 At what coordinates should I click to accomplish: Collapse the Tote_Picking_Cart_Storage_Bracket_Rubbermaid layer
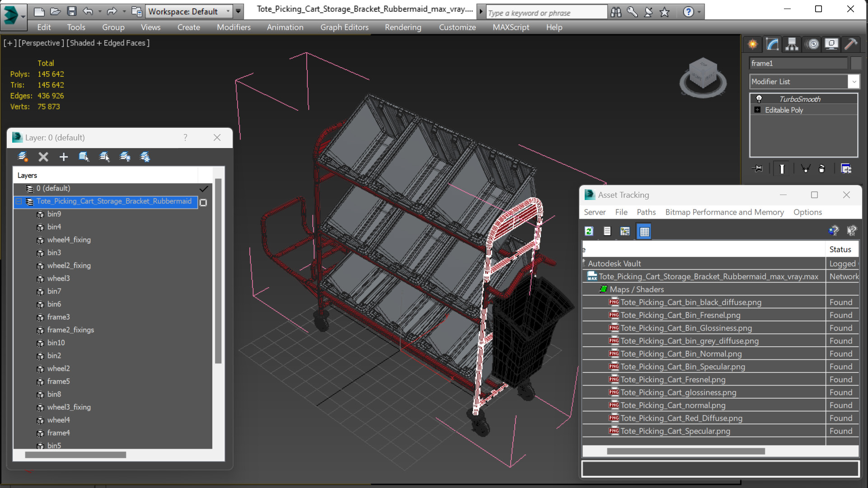[x=19, y=201]
